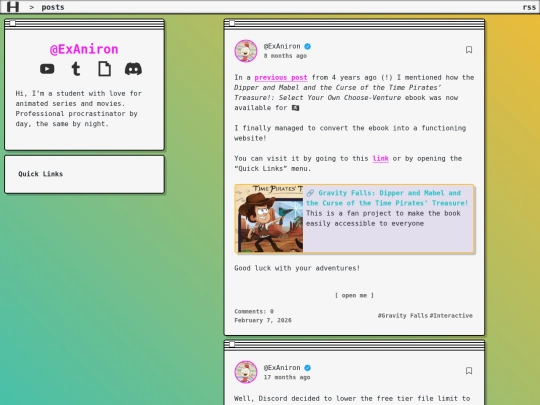Open the H home logo
Image resolution: width=540 pixels, height=405 pixels.
[13, 7]
